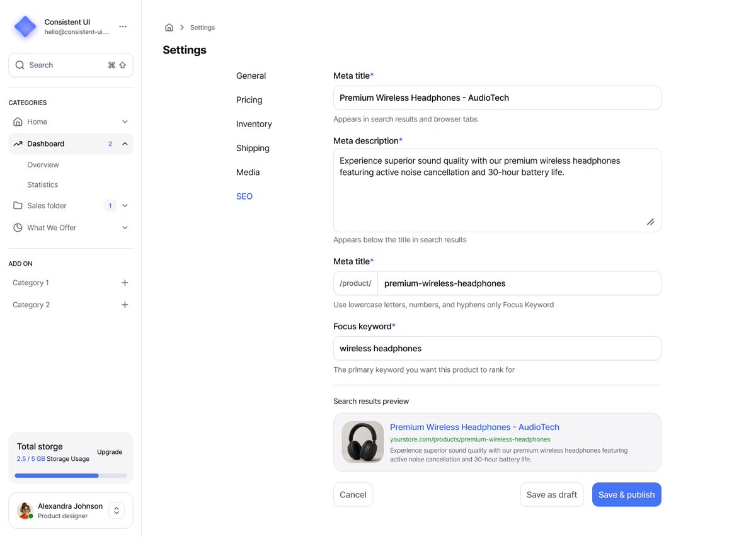The width and height of the screenshot is (756, 537).
Task: Click the /product/ URL prefix
Action: 355,283
